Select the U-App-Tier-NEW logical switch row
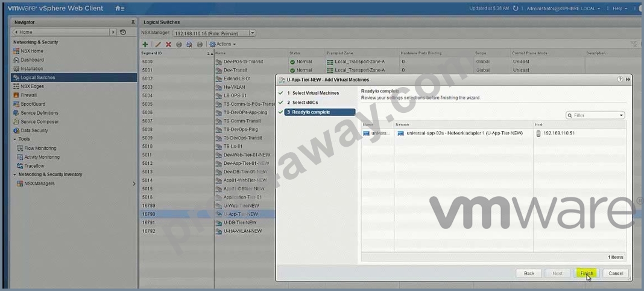 [241, 214]
